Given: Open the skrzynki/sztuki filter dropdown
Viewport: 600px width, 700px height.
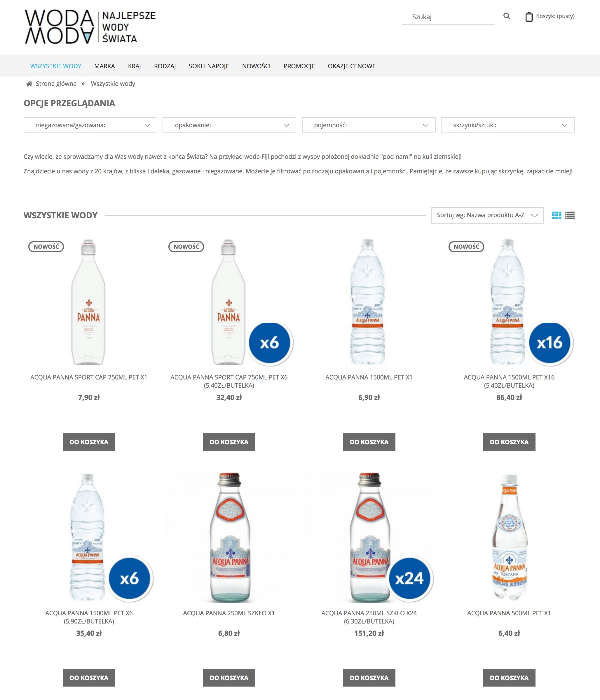Looking at the screenshot, I should pyautogui.click(x=507, y=125).
